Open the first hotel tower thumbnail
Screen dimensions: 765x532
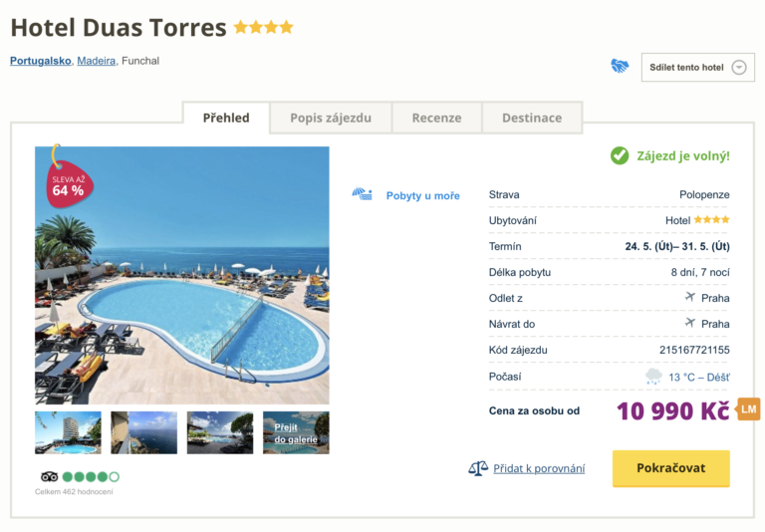pyautogui.click(x=68, y=432)
